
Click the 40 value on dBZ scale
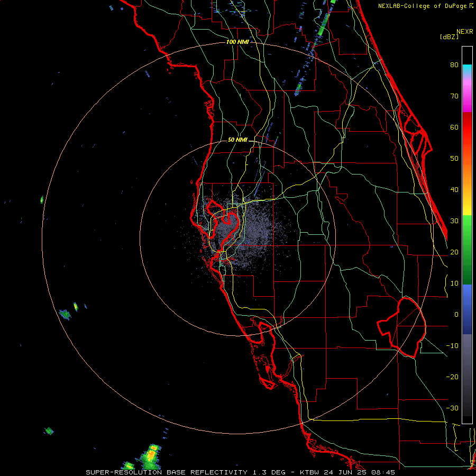pyautogui.click(x=454, y=190)
